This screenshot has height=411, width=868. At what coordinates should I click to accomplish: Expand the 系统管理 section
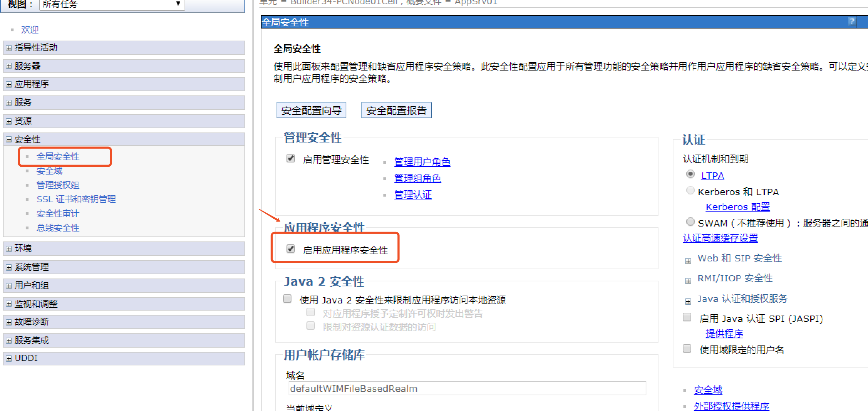(9, 267)
